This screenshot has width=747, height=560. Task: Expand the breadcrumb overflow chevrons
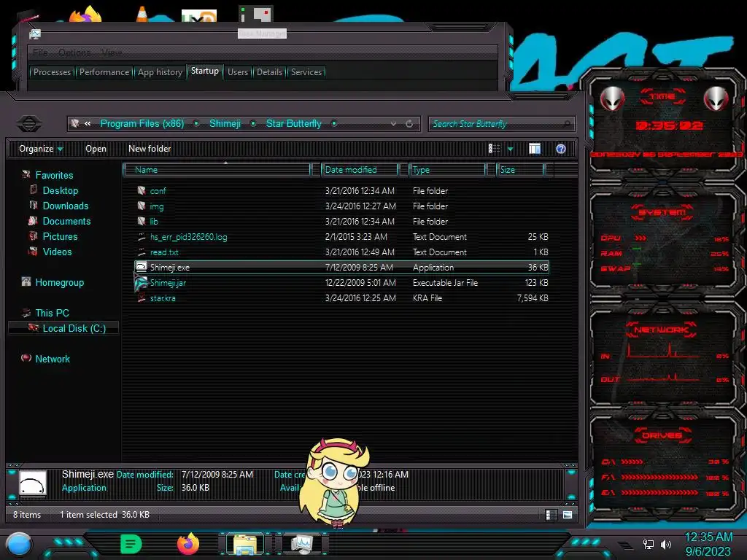[88, 124]
